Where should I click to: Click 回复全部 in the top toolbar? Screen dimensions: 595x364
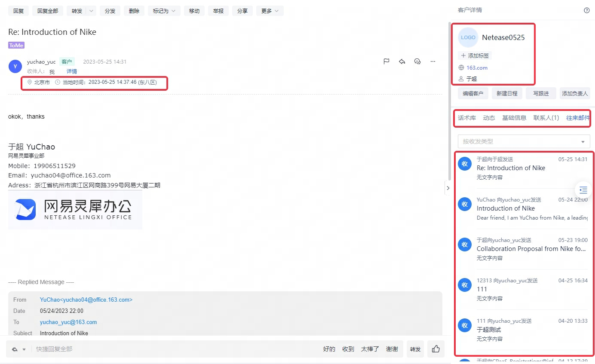(48, 11)
